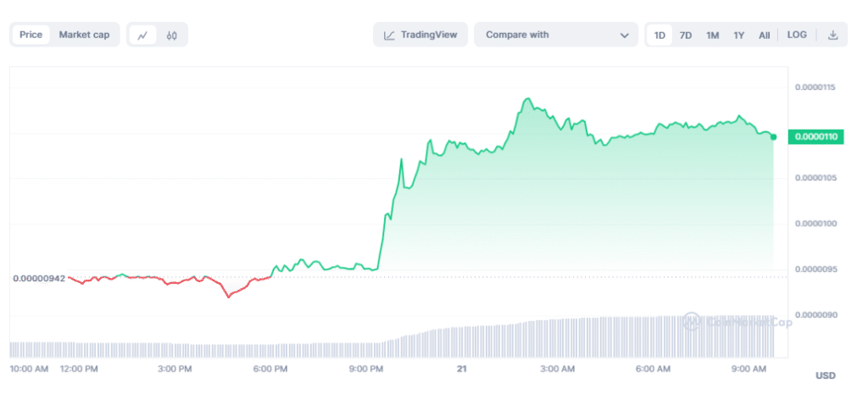Select the 7D time range
The width and height of the screenshot is (868, 394).
[686, 35]
